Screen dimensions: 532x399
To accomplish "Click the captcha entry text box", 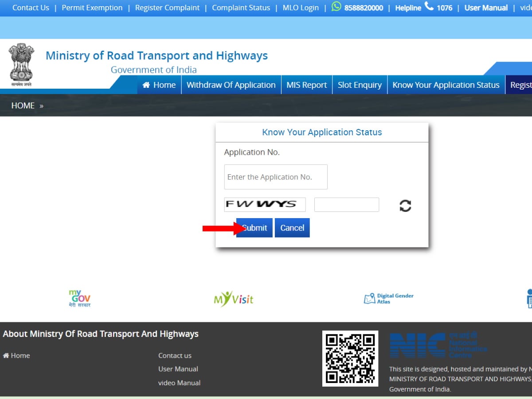I will click(347, 204).
